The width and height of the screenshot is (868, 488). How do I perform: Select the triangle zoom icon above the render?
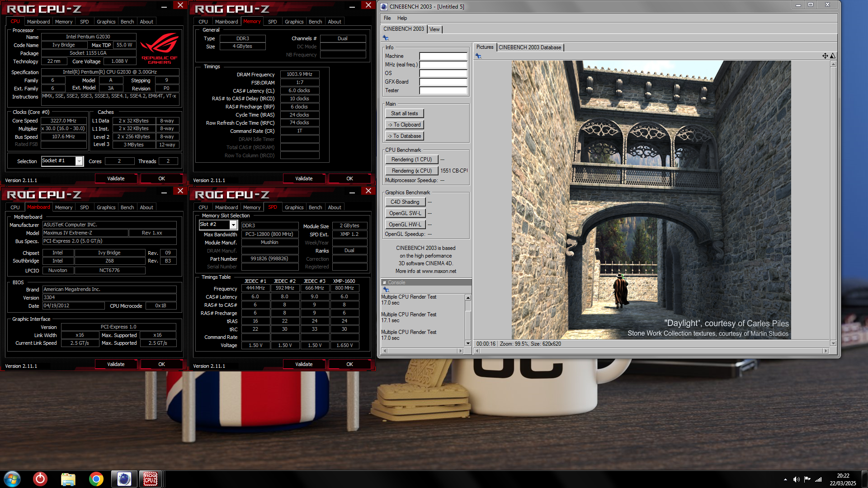(x=832, y=56)
